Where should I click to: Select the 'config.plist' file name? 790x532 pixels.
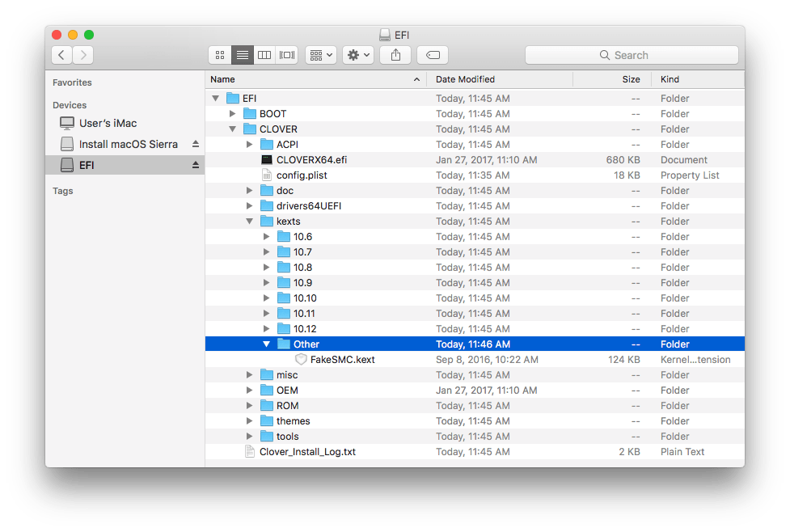(x=302, y=175)
